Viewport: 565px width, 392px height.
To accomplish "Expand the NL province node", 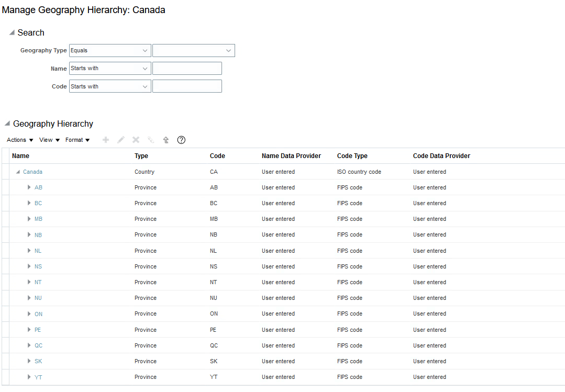I will [x=29, y=250].
